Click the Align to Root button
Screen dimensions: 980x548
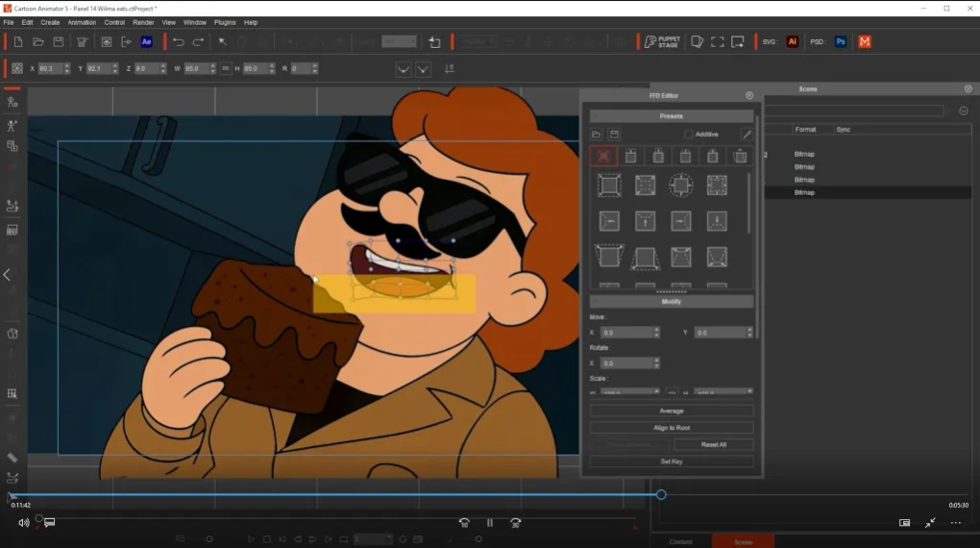672,428
